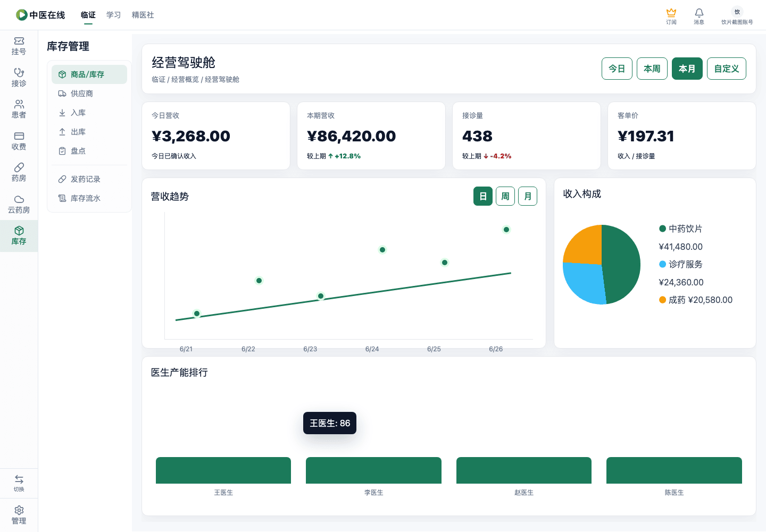766x532 pixels.
Task: Click the -4.2% decline indicator
Action: coord(497,156)
